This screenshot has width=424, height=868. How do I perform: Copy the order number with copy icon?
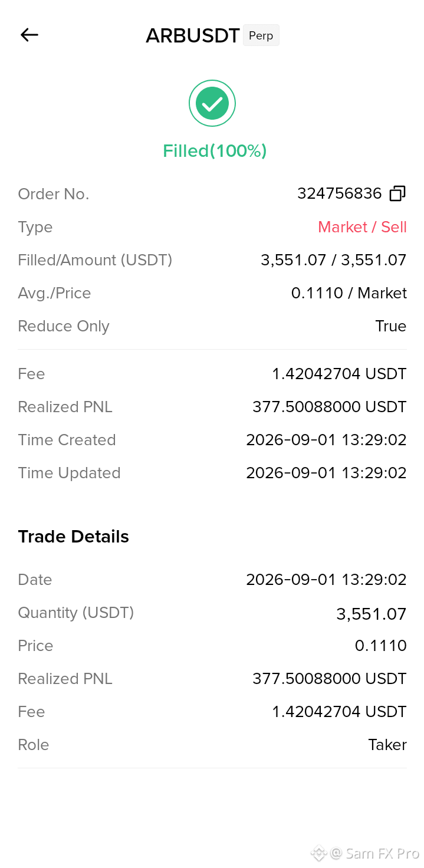pos(397,193)
